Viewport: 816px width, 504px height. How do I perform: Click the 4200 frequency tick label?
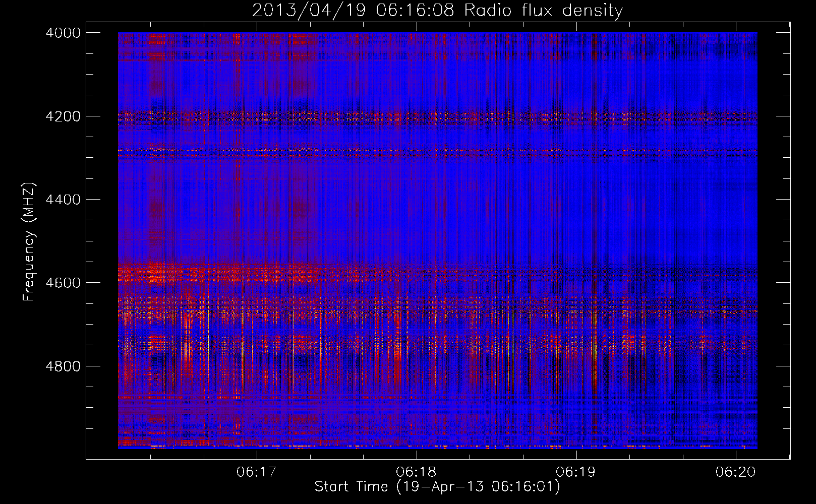pyautogui.click(x=63, y=116)
